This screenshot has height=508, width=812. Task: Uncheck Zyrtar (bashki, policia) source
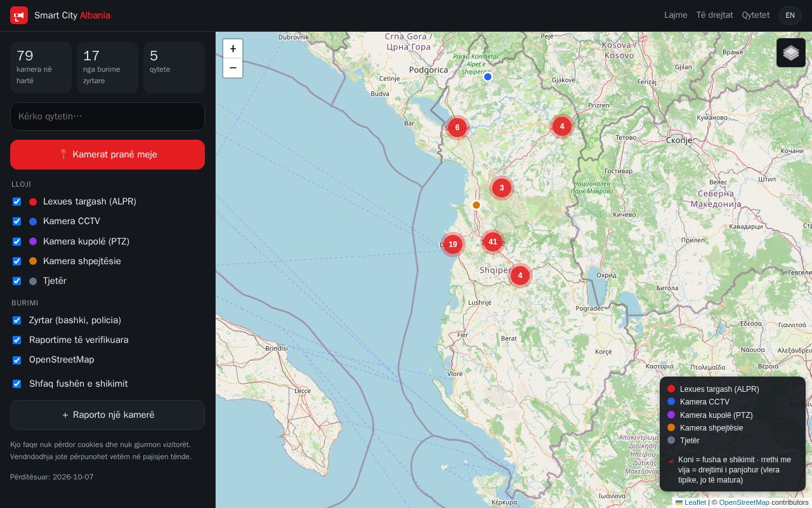click(x=17, y=320)
